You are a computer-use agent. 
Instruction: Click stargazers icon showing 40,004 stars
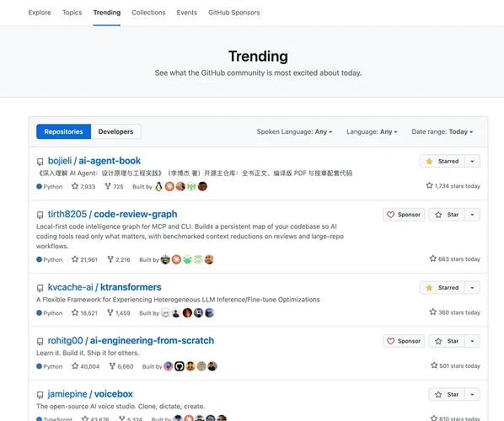tap(75, 366)
